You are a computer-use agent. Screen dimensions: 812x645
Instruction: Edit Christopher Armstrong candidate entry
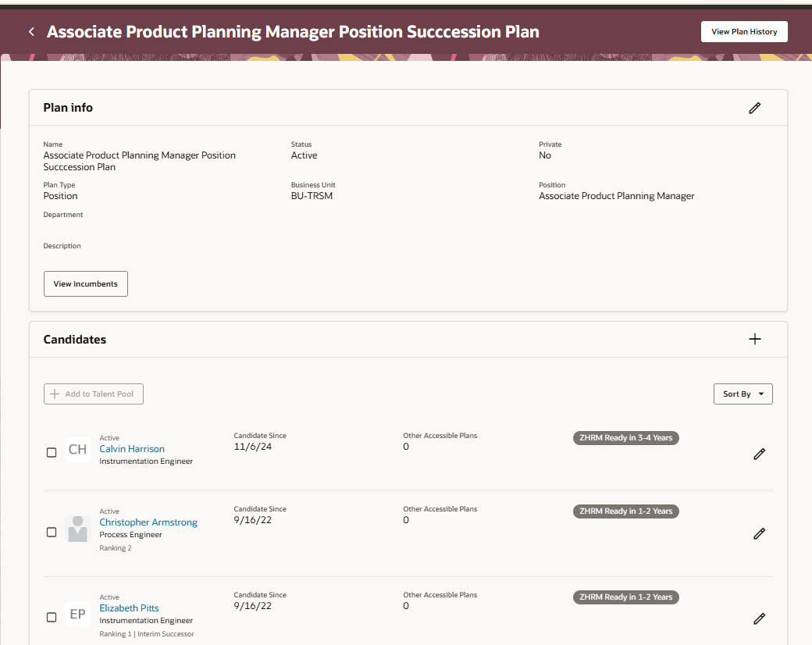[x=759, y=533]
